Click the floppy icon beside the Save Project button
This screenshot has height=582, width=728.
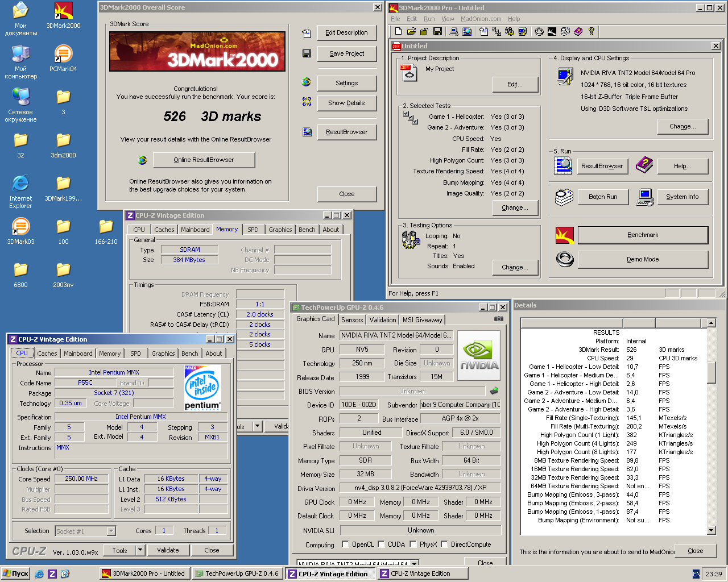(x=307, y=53)
